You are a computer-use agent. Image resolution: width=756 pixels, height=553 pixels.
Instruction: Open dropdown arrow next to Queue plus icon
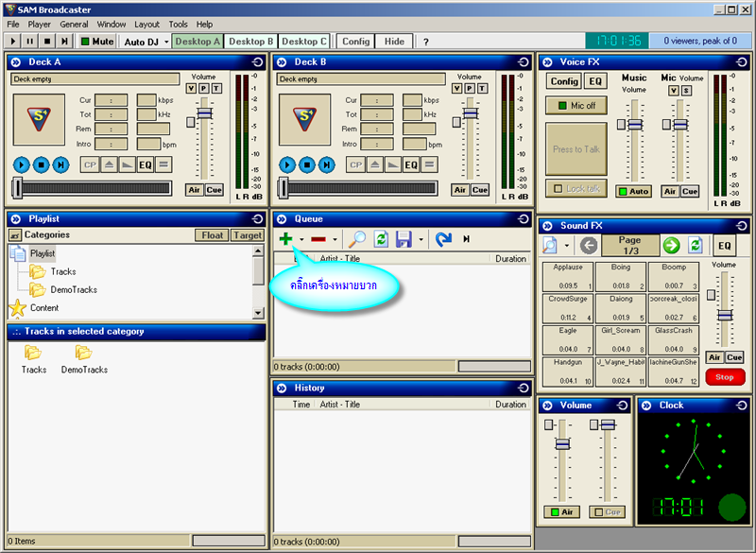[x=301, y=239]
